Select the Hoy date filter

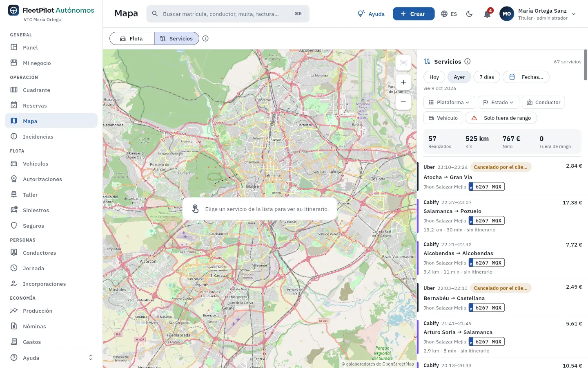(x=434, y=77)
